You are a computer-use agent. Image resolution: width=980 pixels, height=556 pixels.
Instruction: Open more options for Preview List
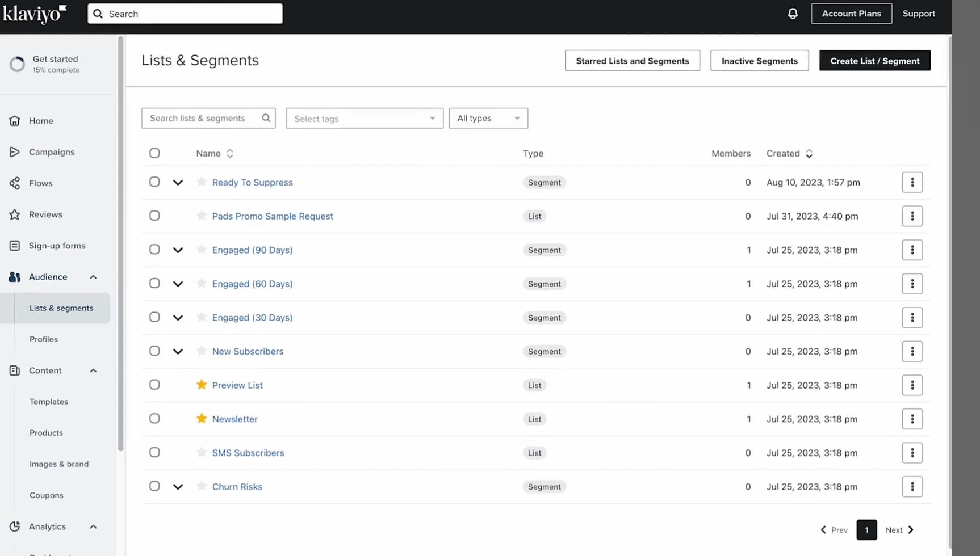click(912, 385)
